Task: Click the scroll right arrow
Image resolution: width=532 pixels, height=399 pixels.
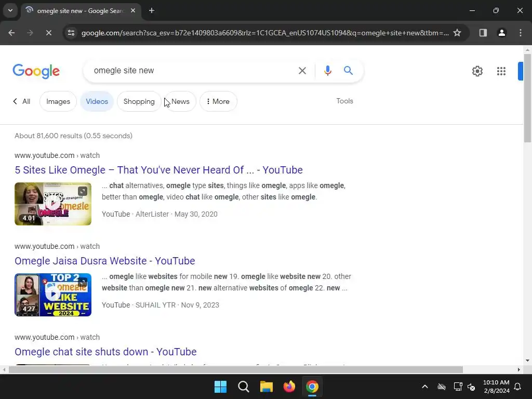Action: pos(519,369)
